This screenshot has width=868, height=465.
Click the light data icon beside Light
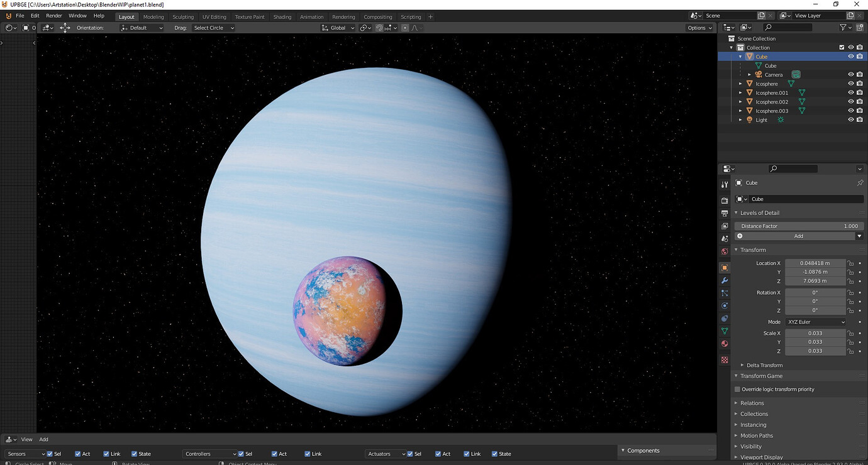pos(781,120)
